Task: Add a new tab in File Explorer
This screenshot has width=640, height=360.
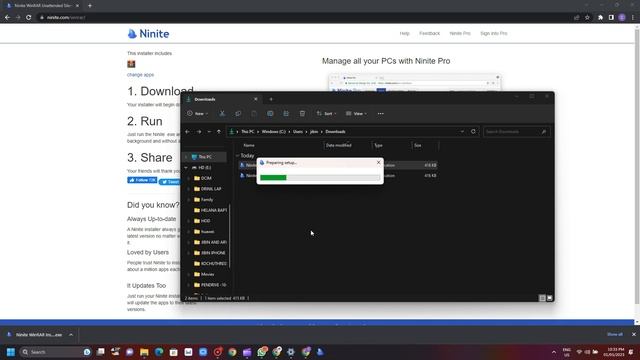Action: 271,99
